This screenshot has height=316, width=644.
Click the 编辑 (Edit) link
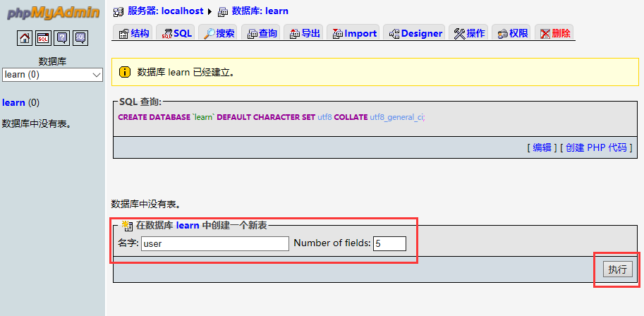click(542, 147)
